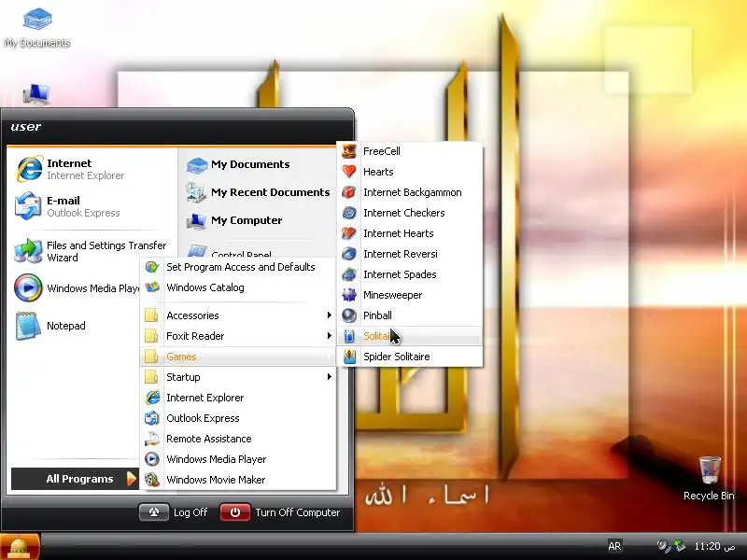Click Windows Media Player icon in programs list
Image resolution: width=747 pixels, height=560 pixels.
(x=152, y=458)
